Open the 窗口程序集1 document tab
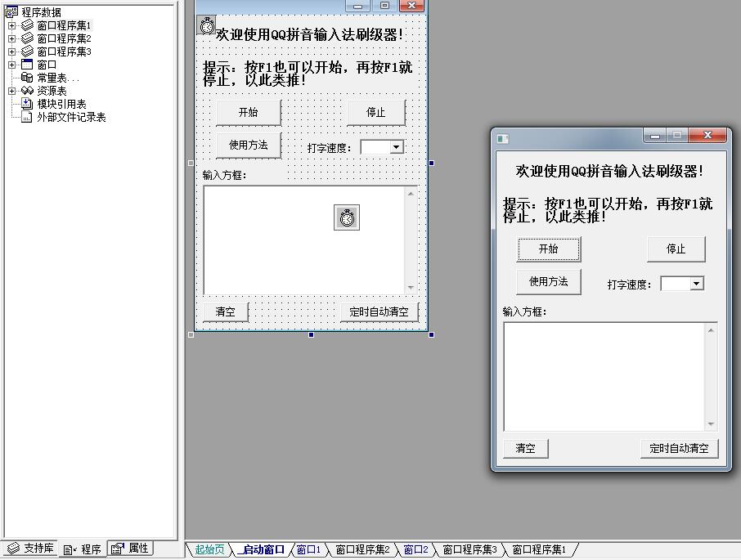 pyautogui.click(x=539, y=549)
